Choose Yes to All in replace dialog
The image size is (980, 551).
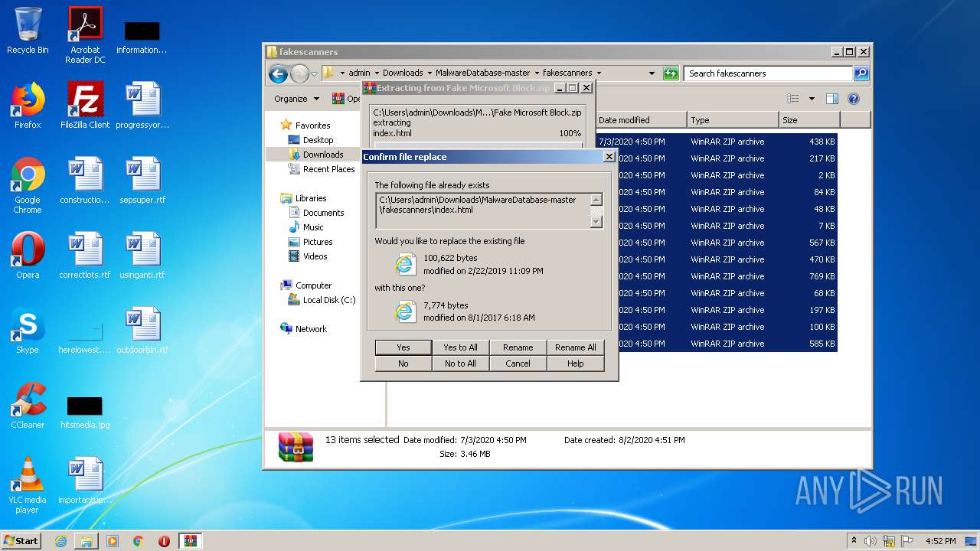pyautogui.click(x=461, y=347)
